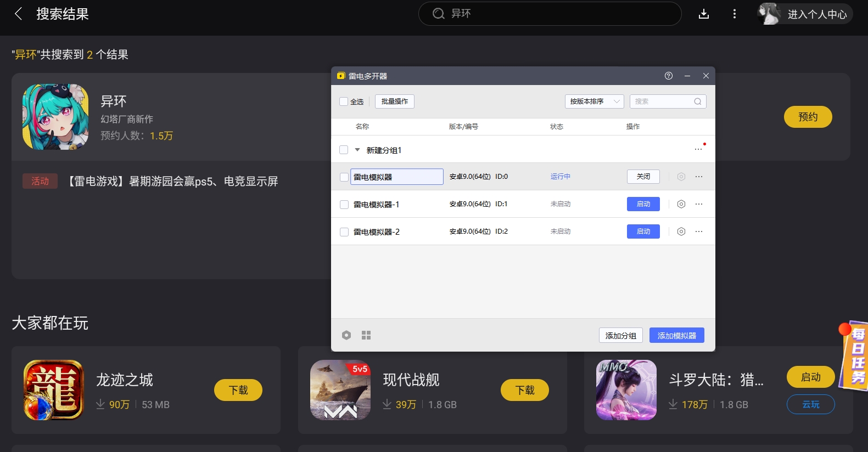Click the 龙迹之城 game thumbnail

[54, 390]
